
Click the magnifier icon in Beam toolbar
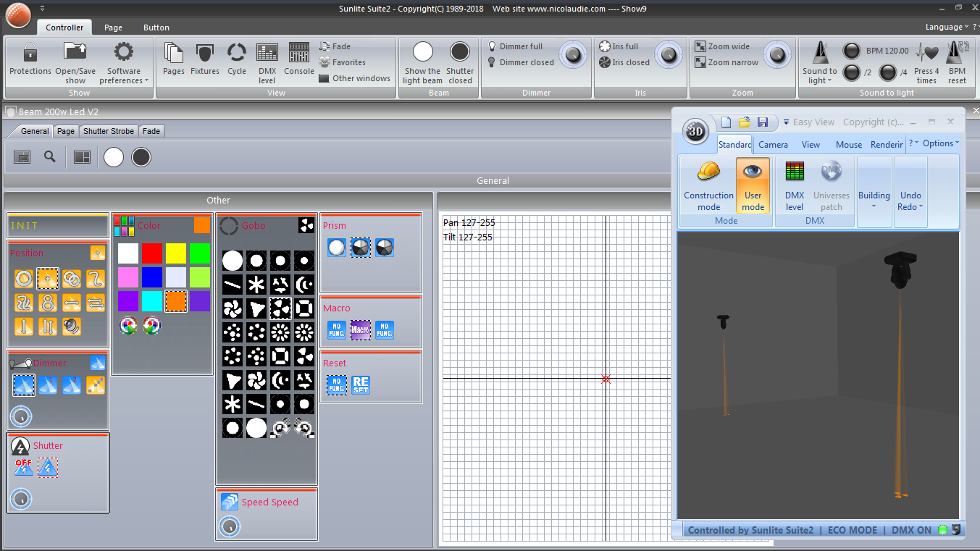click(50, 156)
